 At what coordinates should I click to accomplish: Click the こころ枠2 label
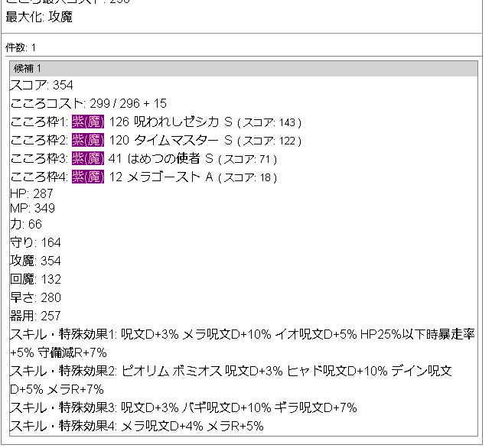39,140
